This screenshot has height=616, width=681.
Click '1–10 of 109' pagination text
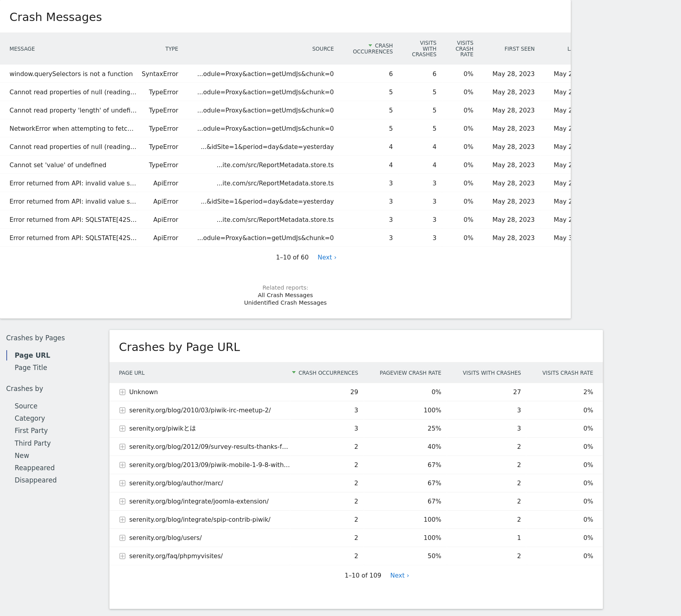pyautogui.click(x=363, y=576)
